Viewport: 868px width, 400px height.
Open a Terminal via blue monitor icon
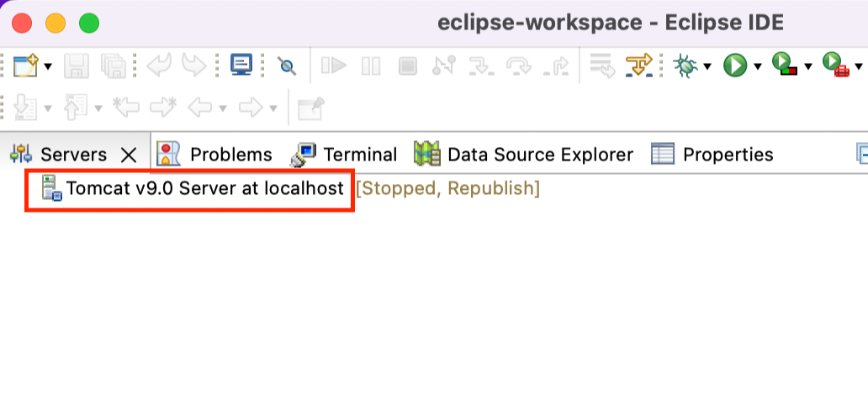[x=241, y=66]
